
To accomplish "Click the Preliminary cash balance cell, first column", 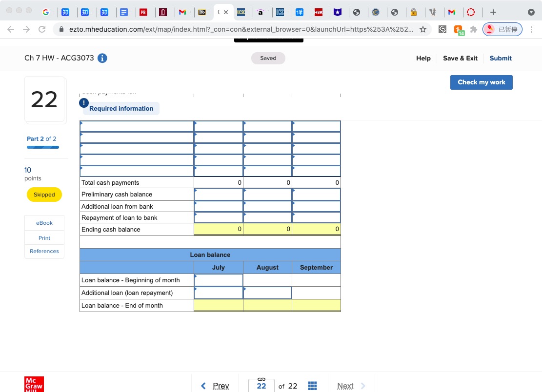I will tap(219, 194).
